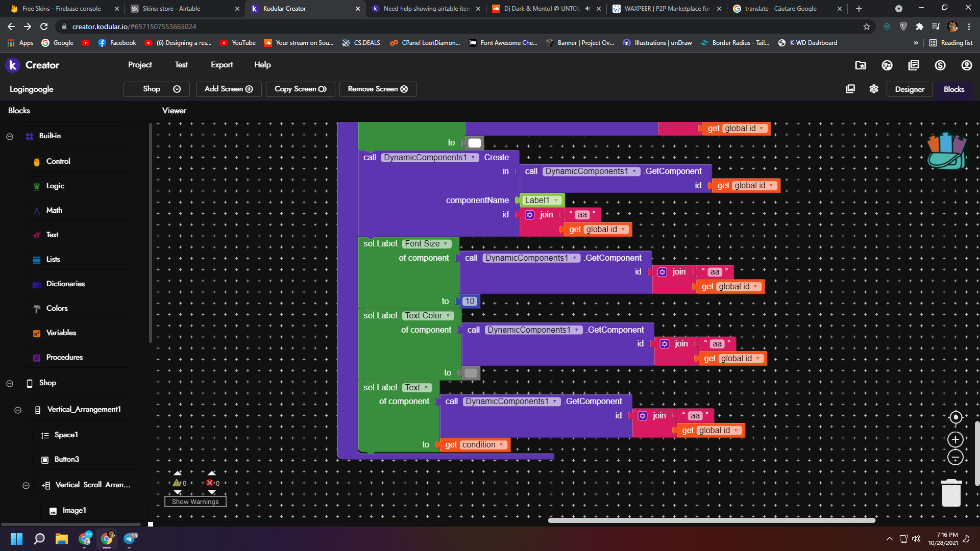Toggle the join block mutator gear icon
980x551 pixels.
(530, 215)
